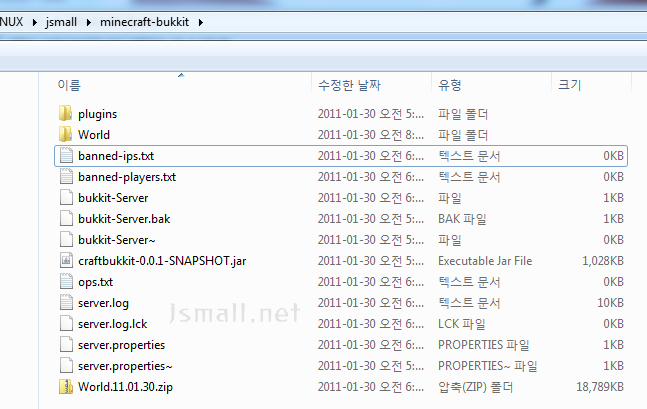Click the 18,789KB size value
The width and height of the screenshot is (647, 409).
tap(600, 387)
